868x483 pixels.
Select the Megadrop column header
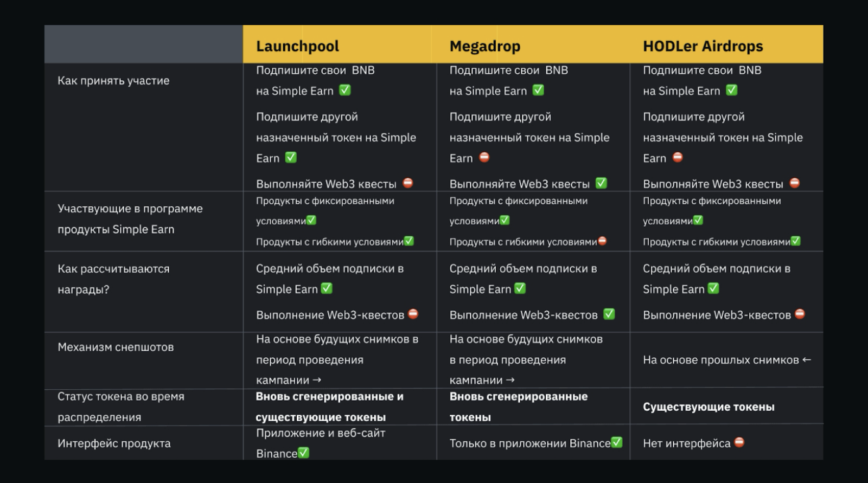point(484,46)
